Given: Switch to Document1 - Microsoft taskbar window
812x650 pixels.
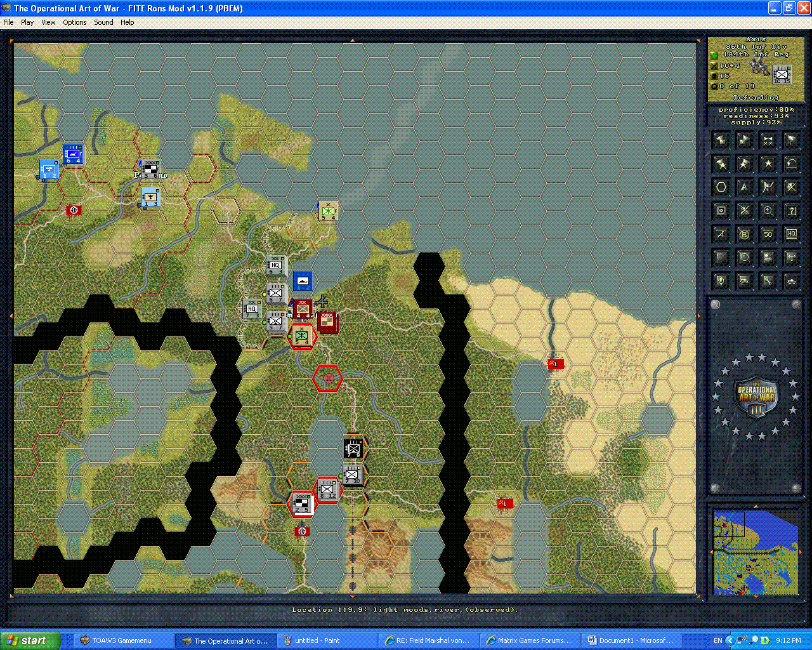Looking at the screenshot, I should [631, 640].
